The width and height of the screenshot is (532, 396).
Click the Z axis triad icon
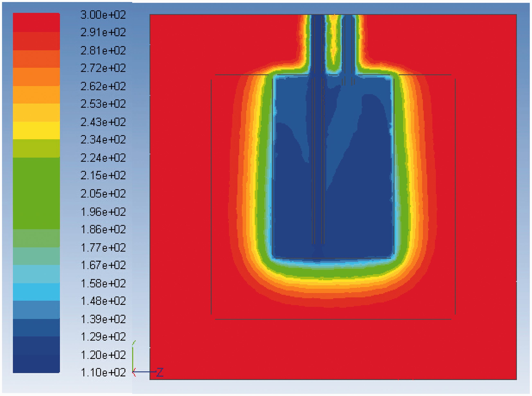click(x=148, y=372)
